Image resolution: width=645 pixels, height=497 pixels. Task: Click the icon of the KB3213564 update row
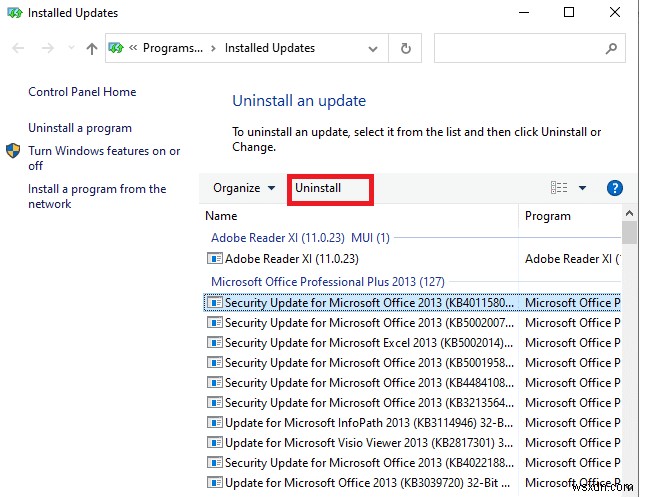(x=215, y=402)
